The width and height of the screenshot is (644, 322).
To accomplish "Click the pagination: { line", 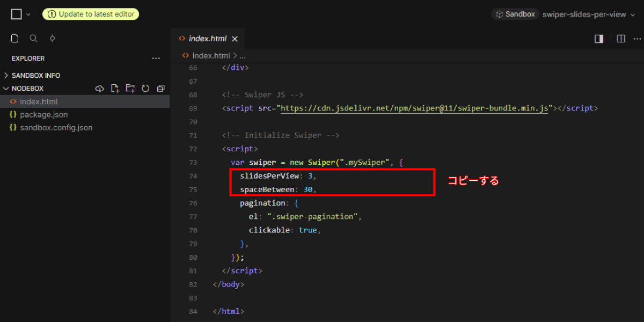I will tap(269, 203).
